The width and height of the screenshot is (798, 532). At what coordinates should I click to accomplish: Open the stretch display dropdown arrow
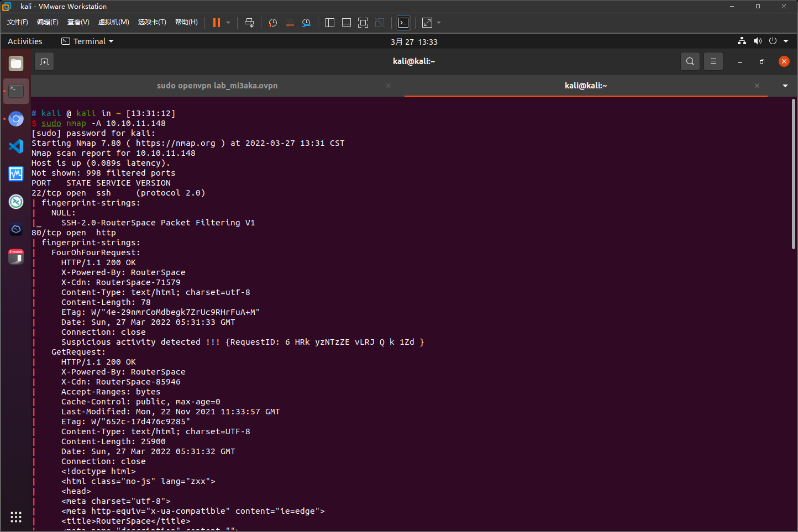[x=439, y=23]
